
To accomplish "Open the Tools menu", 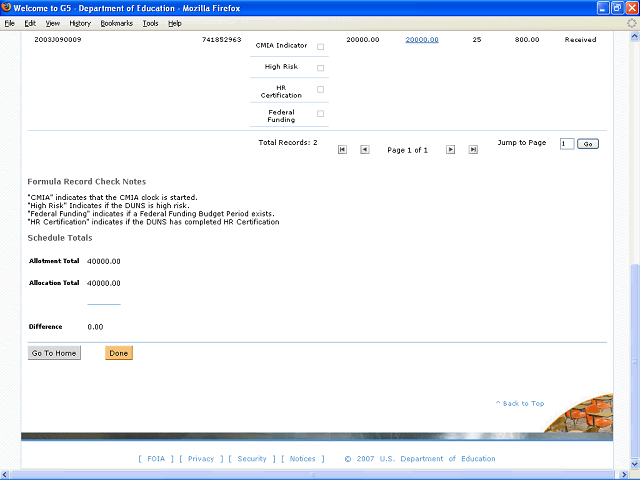I will point(150,23).
